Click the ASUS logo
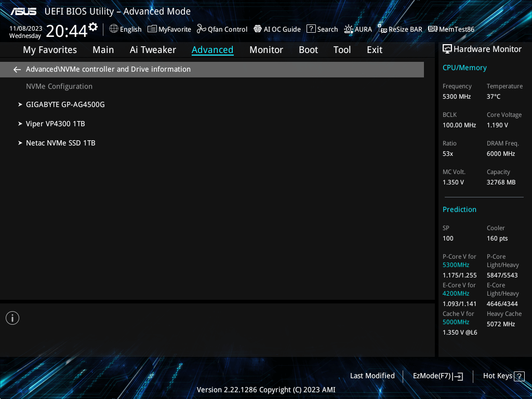 tap(23, 11)
